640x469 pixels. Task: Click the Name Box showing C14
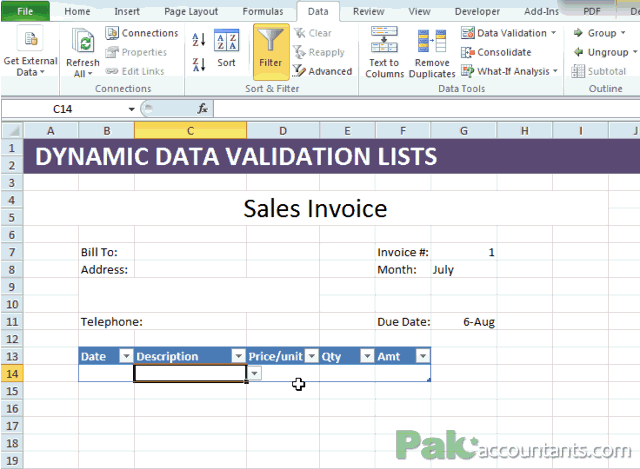(x=63, y=109)
